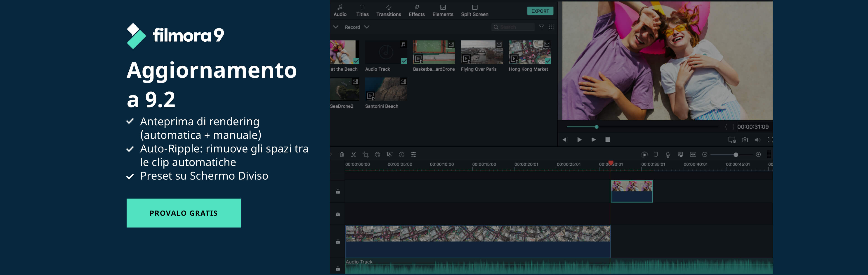Open the Effects tab

pyautogui.click(x=416, y=11)
